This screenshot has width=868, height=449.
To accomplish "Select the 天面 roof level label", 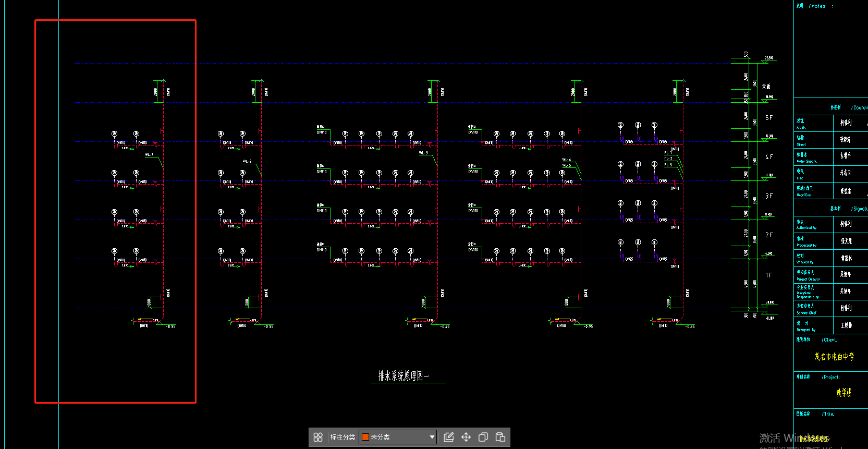I will point(766,87).
